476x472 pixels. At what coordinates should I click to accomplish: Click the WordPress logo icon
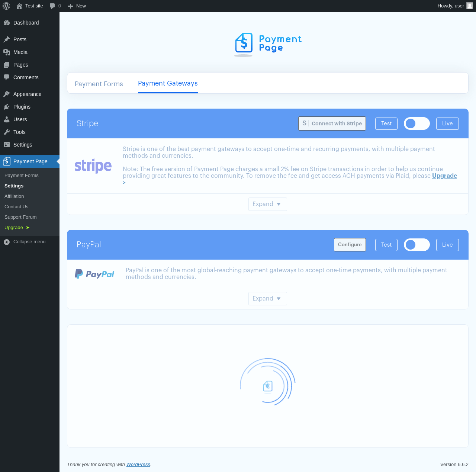point(6,6)
